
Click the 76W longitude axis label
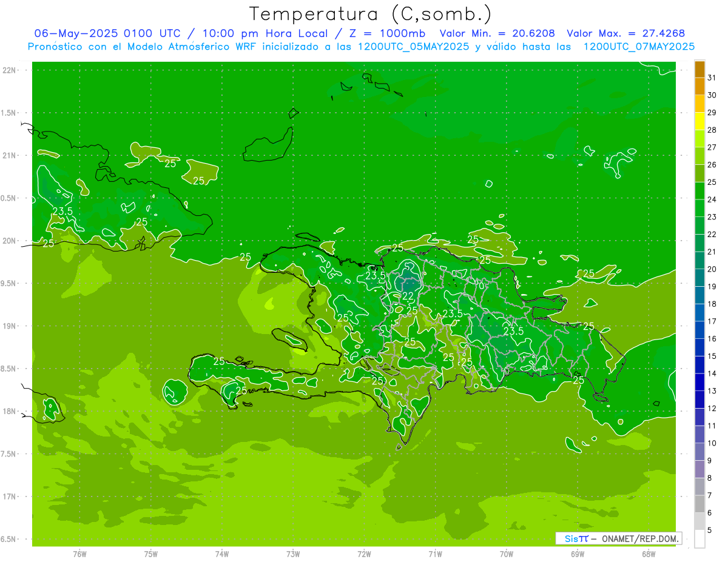79,554
